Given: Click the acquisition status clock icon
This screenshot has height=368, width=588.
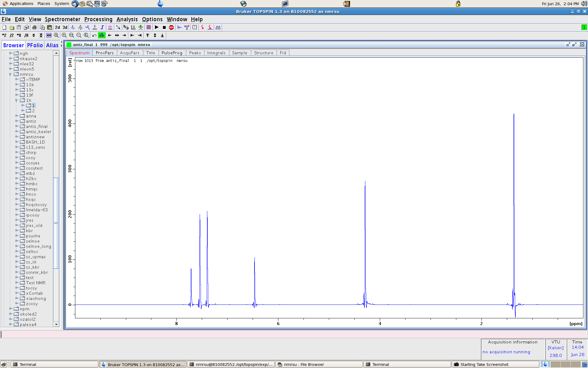Looking at the screenshot, I should [194, 27].
